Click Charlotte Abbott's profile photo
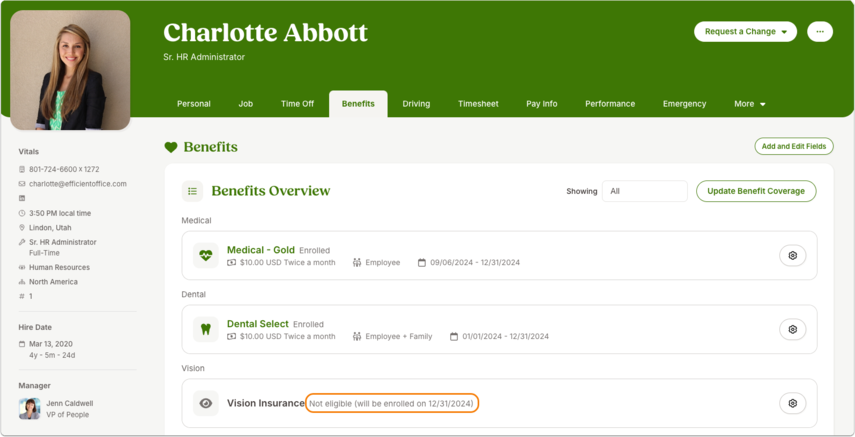The height and width of the screenshot is (437, 855). pyautogui.click(x=70, y=70)
